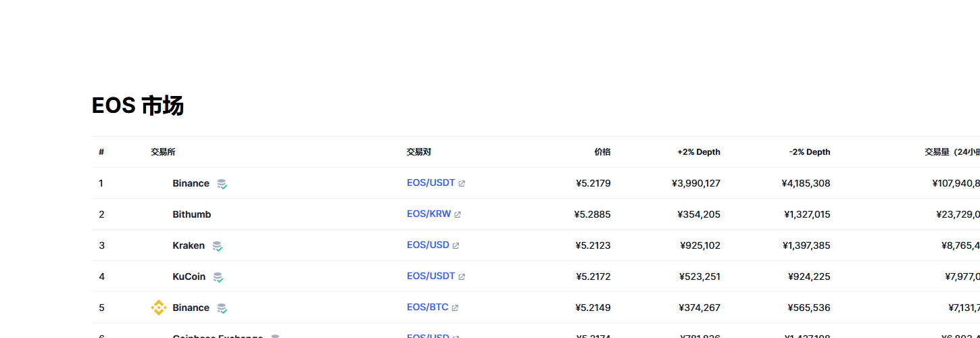Sort by the -2% Depth column header

809,152
